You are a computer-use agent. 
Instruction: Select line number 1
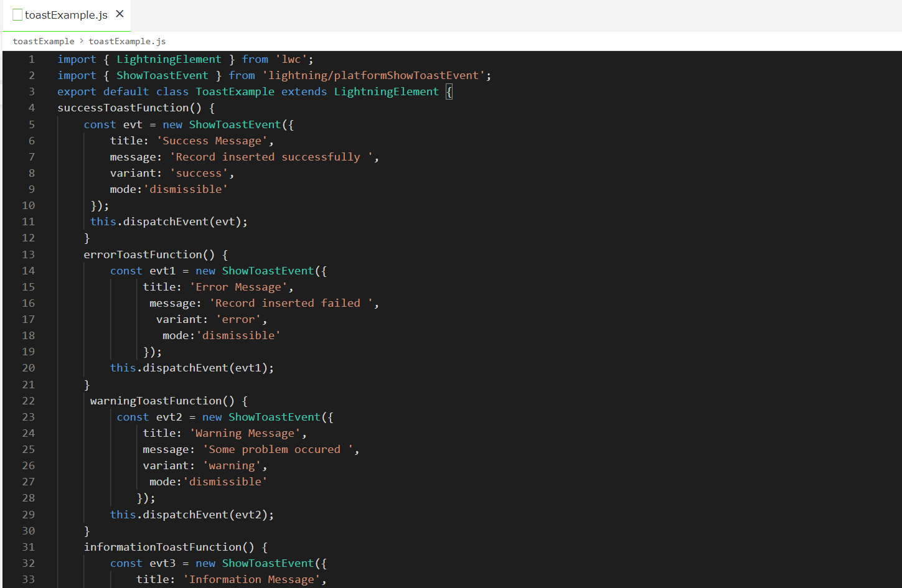point(32,59)
